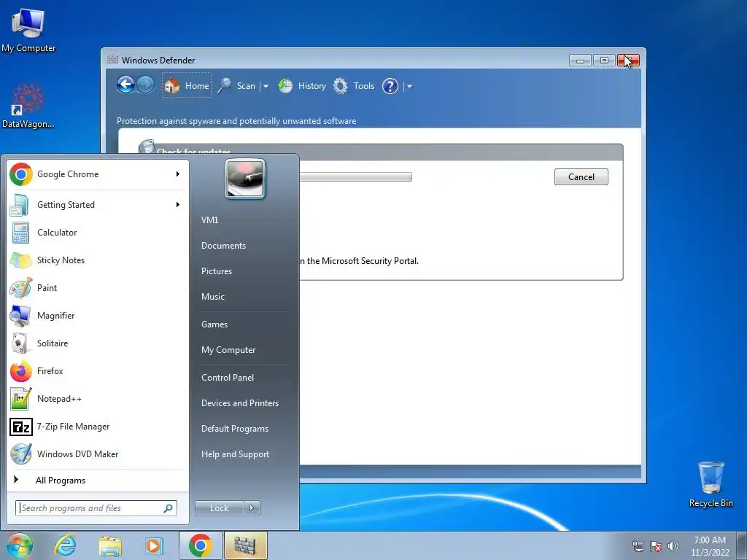This screenshot has height=560, width=747.
Task: Click the user account picture
Action: pyautogui.click(x=245, y=179)
